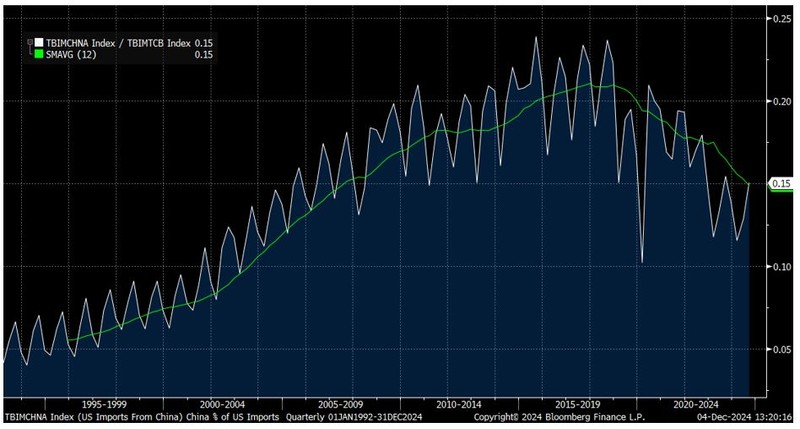Click the 0.25 y-axis tick label
Viewport: 800px width, 429px height.
(x=781, y=18)
